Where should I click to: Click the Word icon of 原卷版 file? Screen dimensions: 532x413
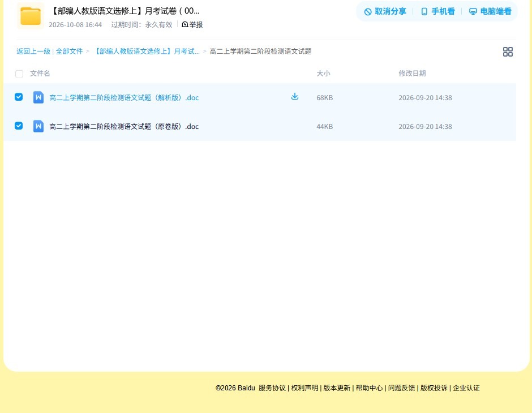coord(38,126)
